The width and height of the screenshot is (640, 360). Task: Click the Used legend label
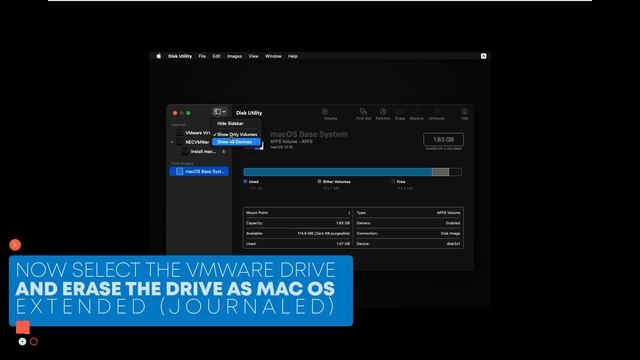tap(253, 182)
